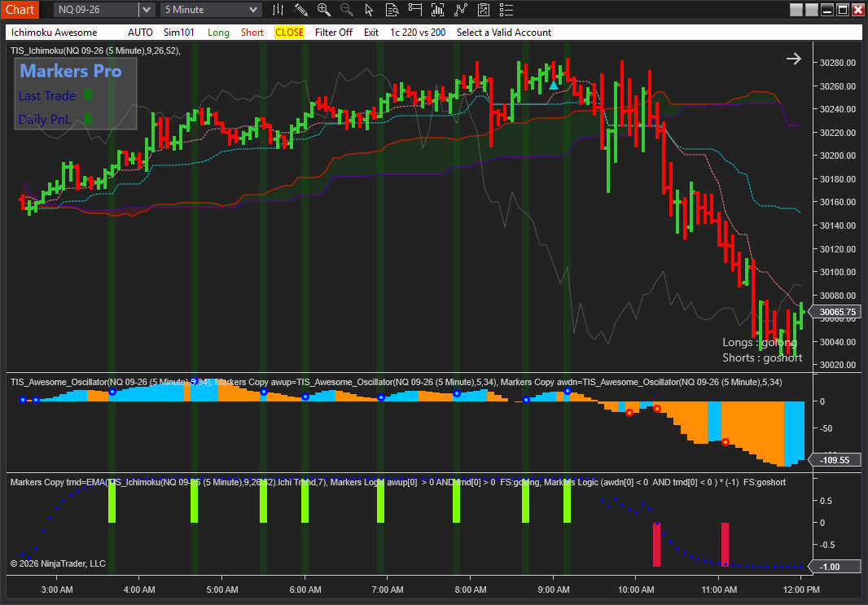Click the 9:00 AM time label
Image resolution: width=868 pixels, height=605 pixels.
pyautogui.click(x=554, y=590)
